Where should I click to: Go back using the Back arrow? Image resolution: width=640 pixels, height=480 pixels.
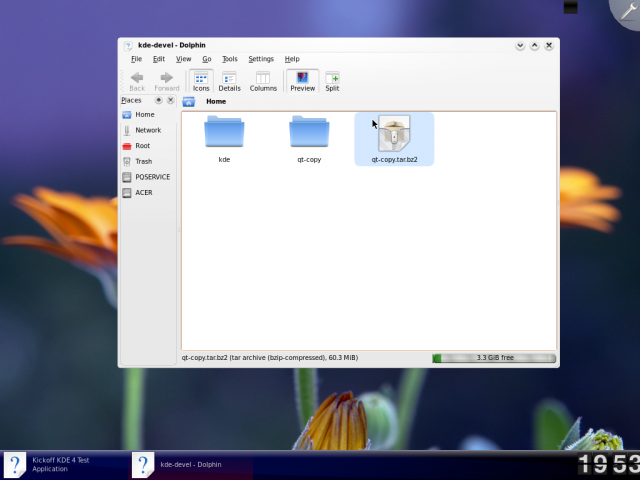tap(137, 81)
